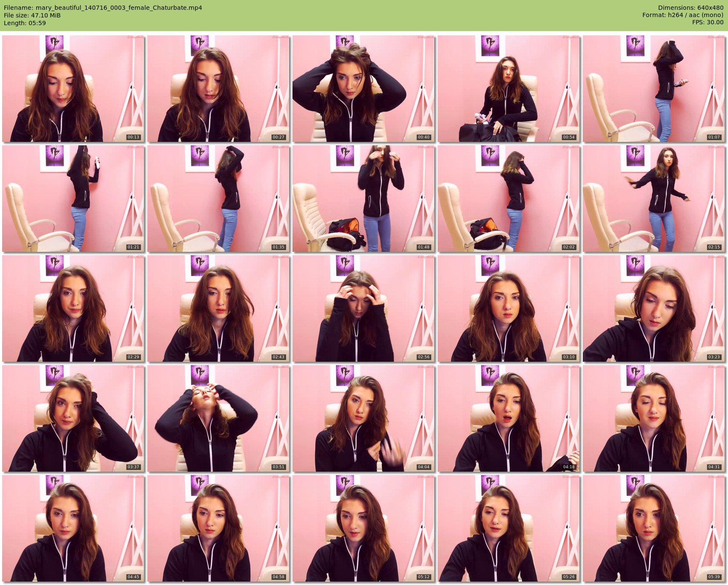Click the Length: 05:59 text
This screenshot has height=585, width=728.
25,23
